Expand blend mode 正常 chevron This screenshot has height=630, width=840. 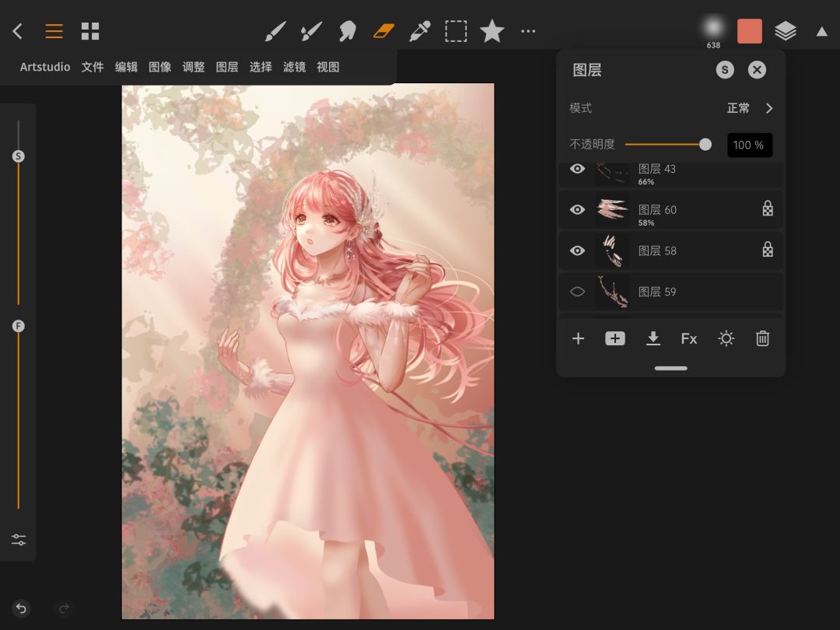[x=768, y=108]
